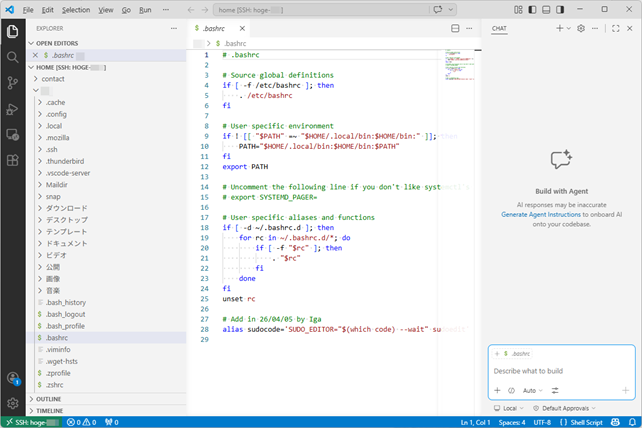The width and height of the screenshot is (642, 428).
Task: Open the Auto model dropdown in chat
Action: pyautogui.click(x=530, y=390)
